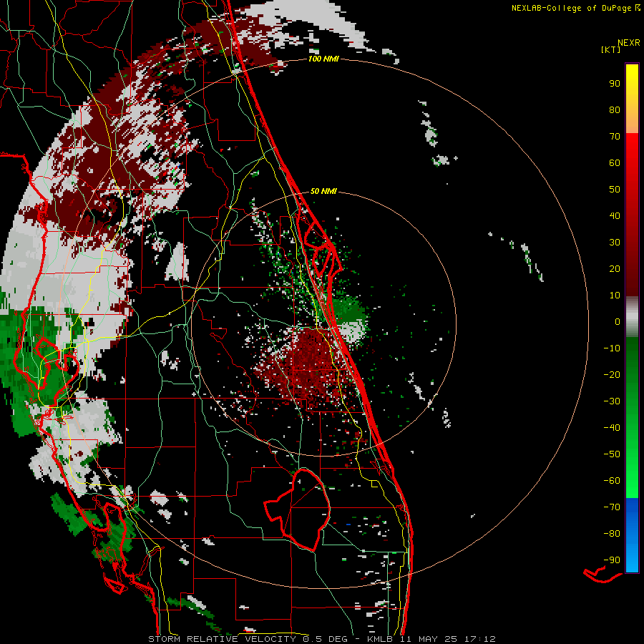Click the red-outlined Lake Okeechobee on the map

click(x=298, y=509)
